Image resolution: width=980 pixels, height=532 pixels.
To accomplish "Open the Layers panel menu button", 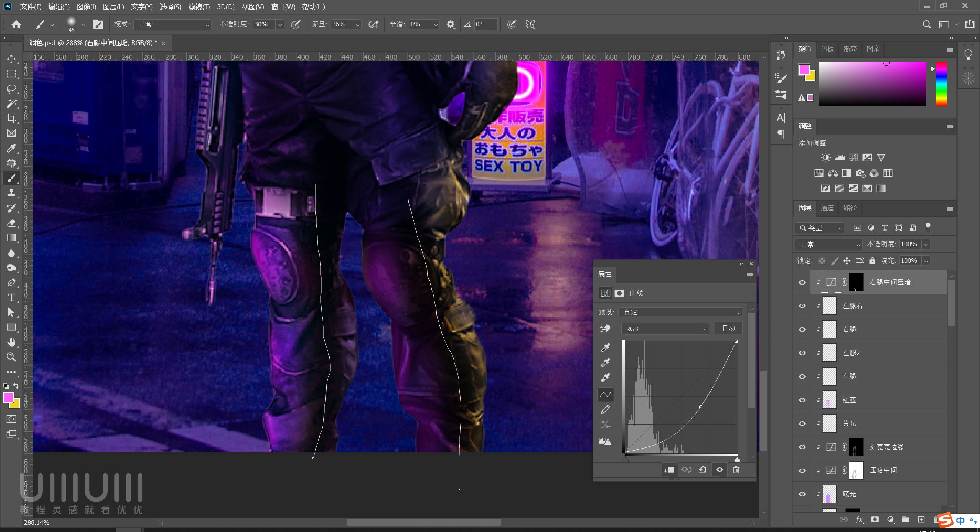I will click(950, 209).
